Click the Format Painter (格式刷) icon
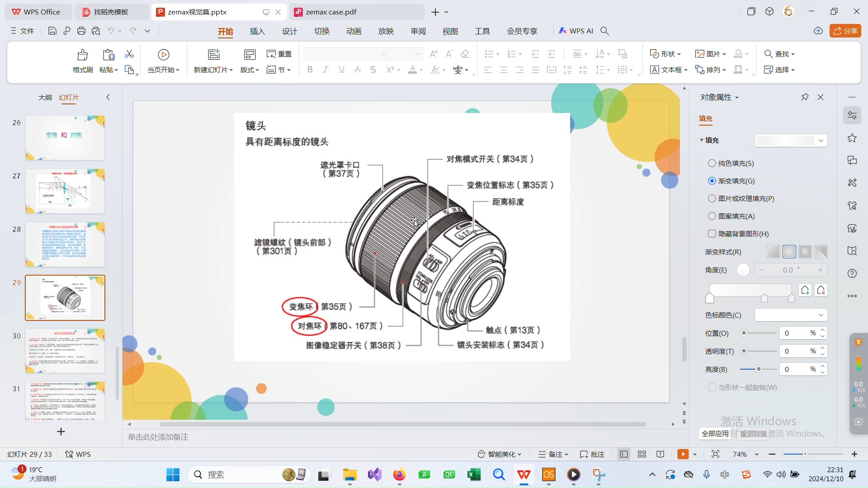 (82, 55)
